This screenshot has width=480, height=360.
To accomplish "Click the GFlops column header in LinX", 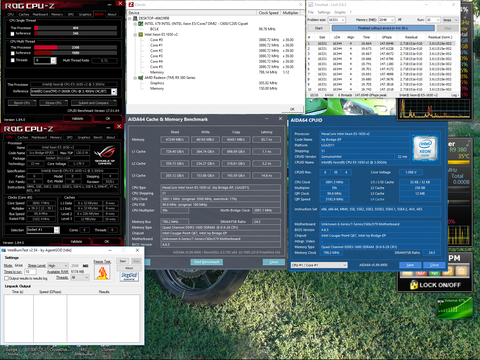I will (387, 37).
